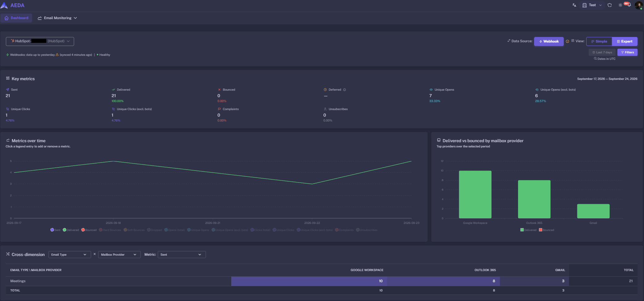This screenshot has width=644, height=301.
Task: Click the Outlook 365 delivered bar
Action: click(x=534, y=199)
